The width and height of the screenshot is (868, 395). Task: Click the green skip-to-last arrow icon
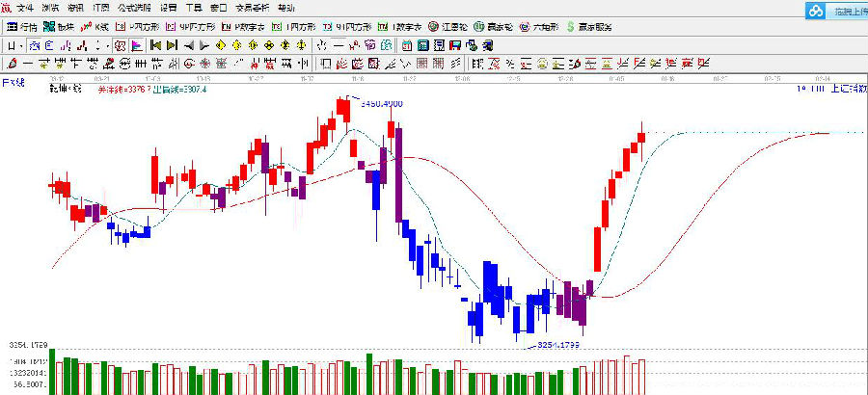click(172, 45)
